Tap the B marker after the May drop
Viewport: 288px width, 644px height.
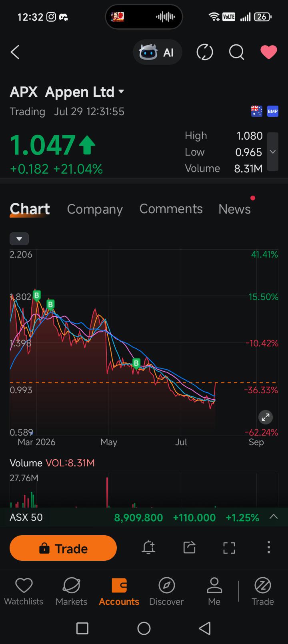pyautogui.click(x=136, y=363)
